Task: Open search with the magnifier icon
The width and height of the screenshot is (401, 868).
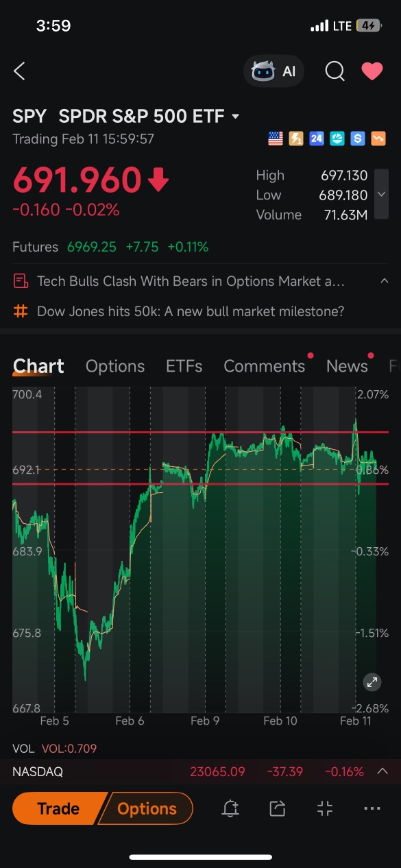Action: 335,71
